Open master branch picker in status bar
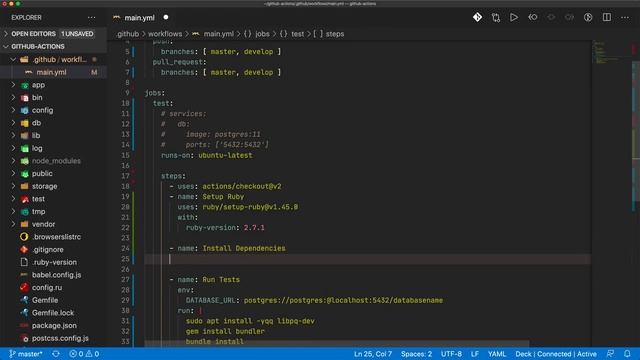This screenshot has width=640, height=360. point(26,354)
